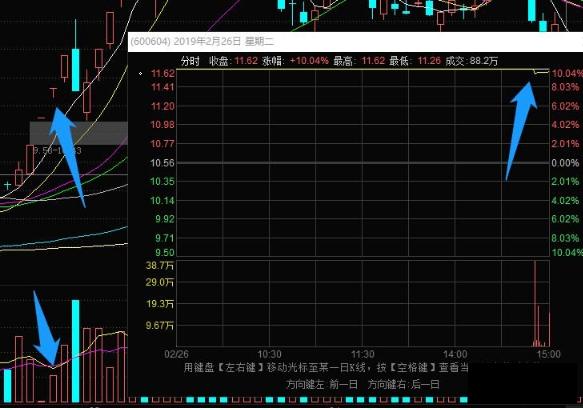Click the popup title (600604) 2019年2月26日 星期二
Image resolution: width=583 pixels, height=410 pixels.
coord(202,42)
